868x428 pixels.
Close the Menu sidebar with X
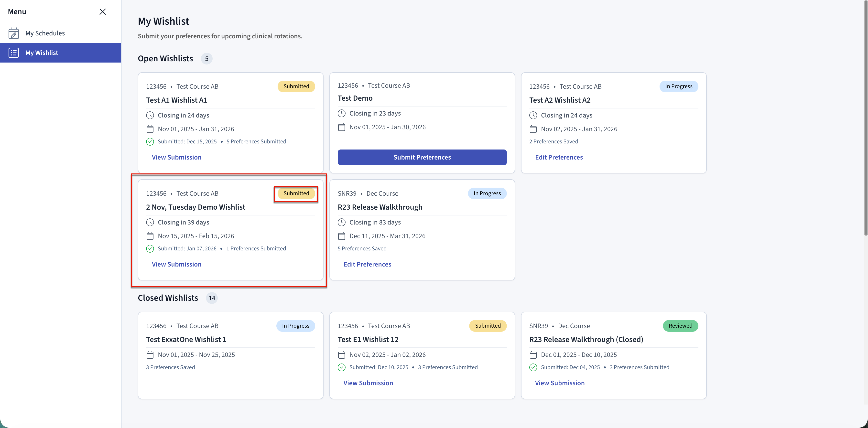point(103,12)
